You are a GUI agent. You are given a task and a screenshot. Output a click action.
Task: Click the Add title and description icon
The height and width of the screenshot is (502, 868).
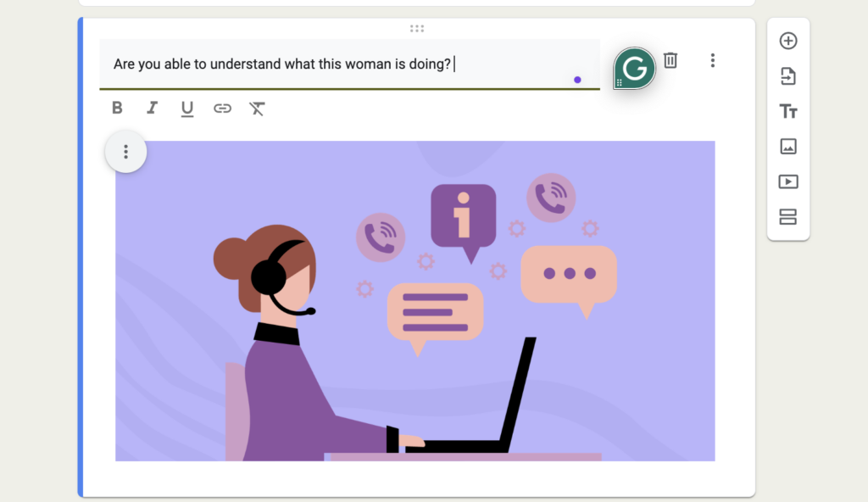coord(788,111)
